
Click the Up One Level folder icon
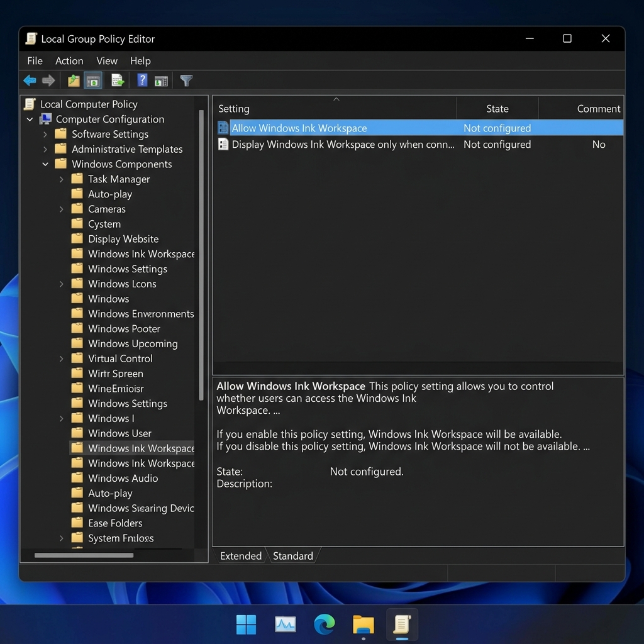pos(74,80)
